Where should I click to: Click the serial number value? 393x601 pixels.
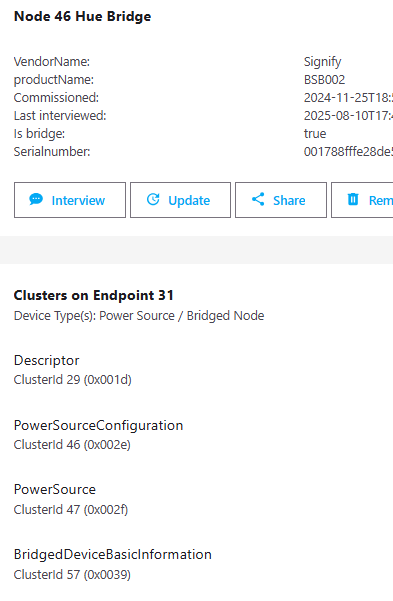tap(348, 152)
